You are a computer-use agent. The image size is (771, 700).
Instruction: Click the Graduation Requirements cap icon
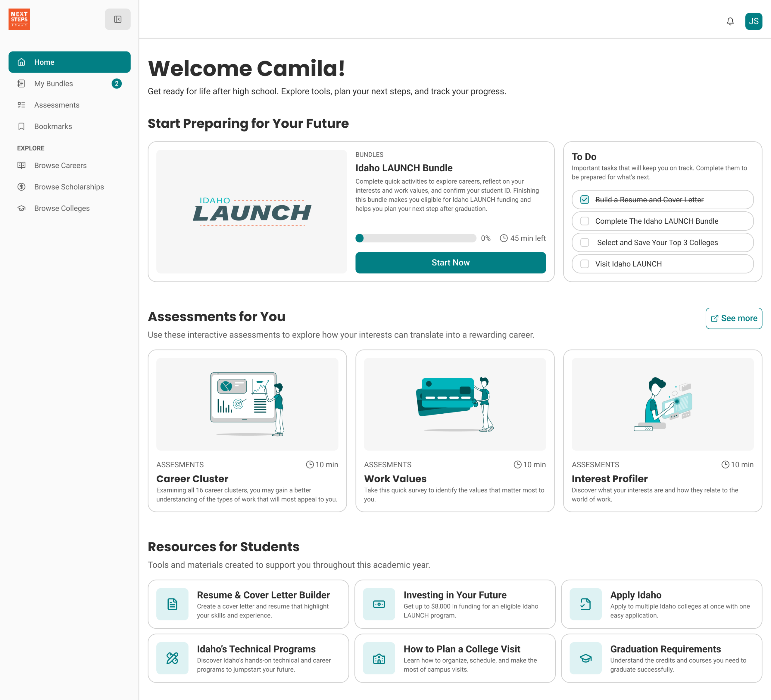[x=585, y=658]
